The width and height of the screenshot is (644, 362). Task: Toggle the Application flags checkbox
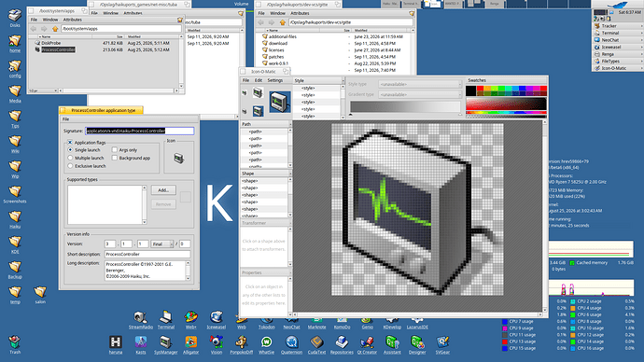(70, 143)
